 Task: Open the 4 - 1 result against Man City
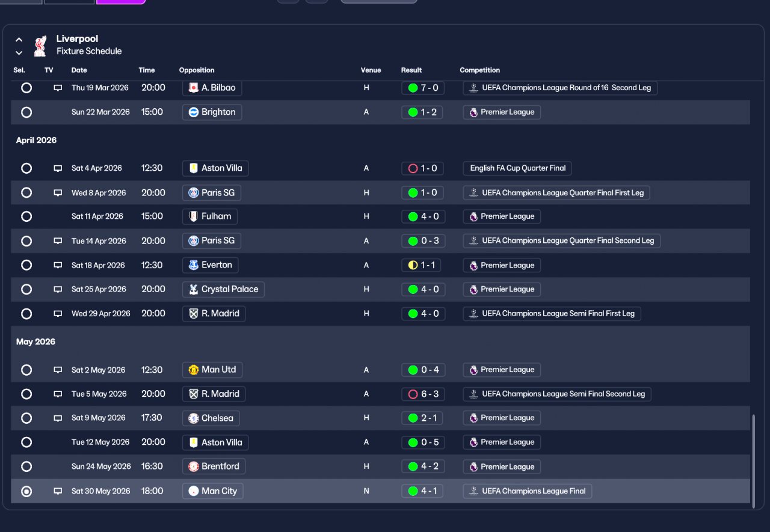pos(422,491)
